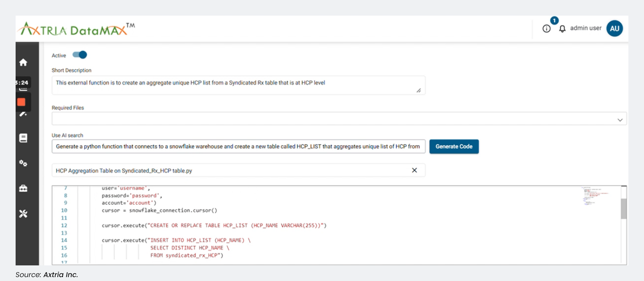644x281 pixels.
Task: Open the toolbox briefcase sidebar icon
Action: [x=23, y=189]
